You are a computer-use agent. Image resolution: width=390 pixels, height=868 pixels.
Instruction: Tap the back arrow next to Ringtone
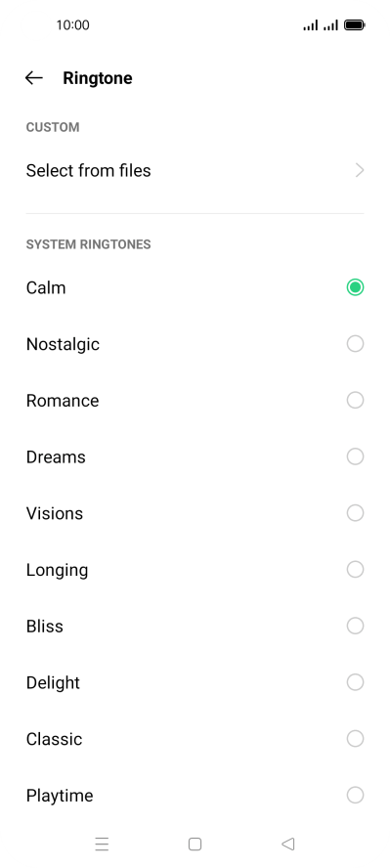[34, 78]
